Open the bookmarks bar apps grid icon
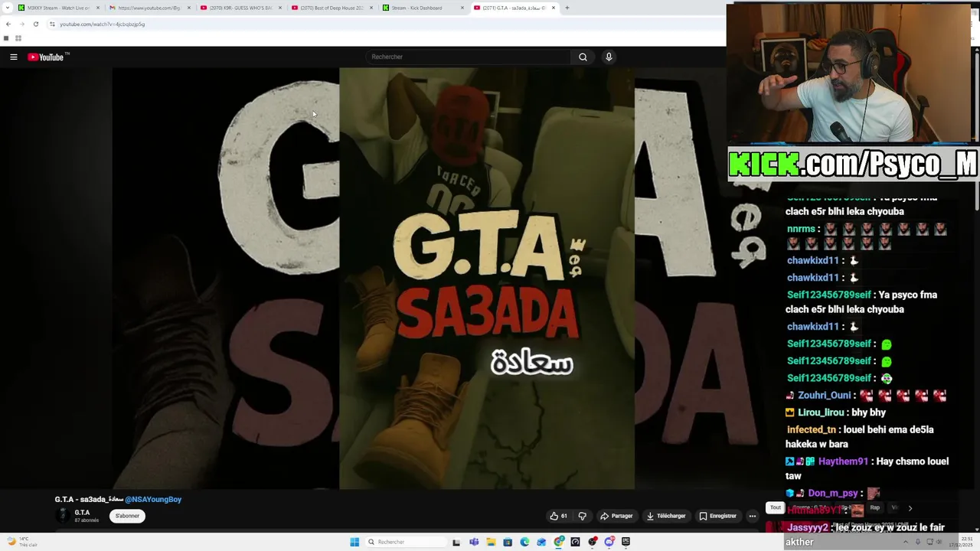Screen dimensions: 980x551 (18, 38)
